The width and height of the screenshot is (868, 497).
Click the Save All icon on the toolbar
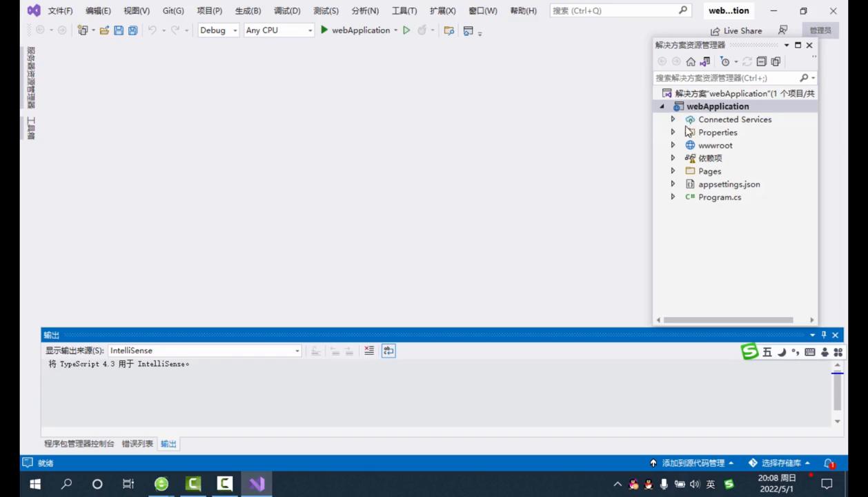[x=132, y=30]
